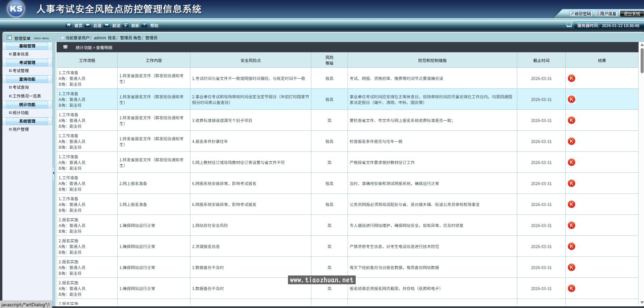Open the 查询功能 section header
The image size is (644, 308).
click(x=27, y=79)
